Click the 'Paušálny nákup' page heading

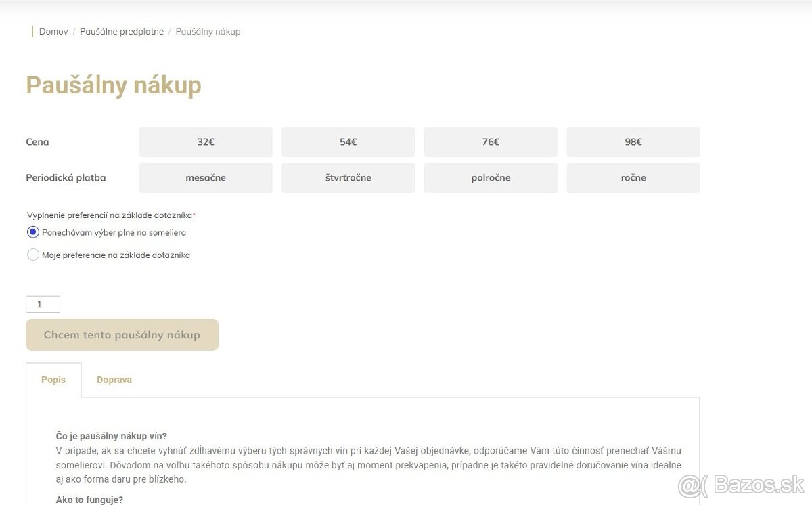tap(114, 86)
